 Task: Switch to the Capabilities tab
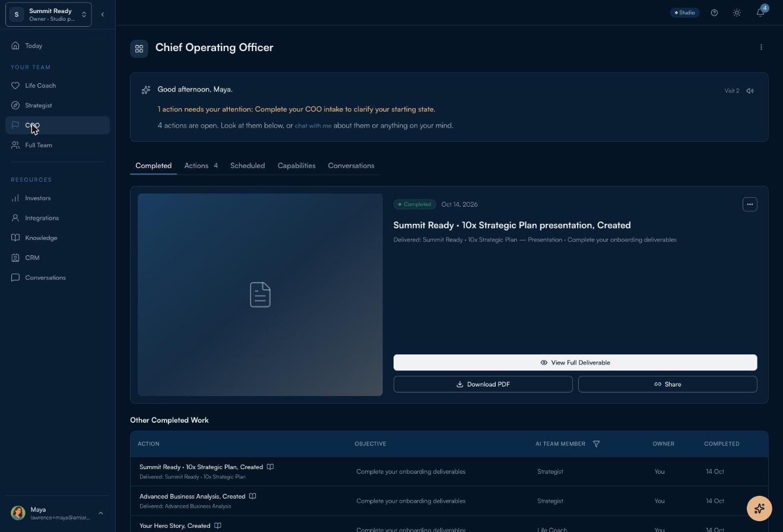(x=296, y=166)
